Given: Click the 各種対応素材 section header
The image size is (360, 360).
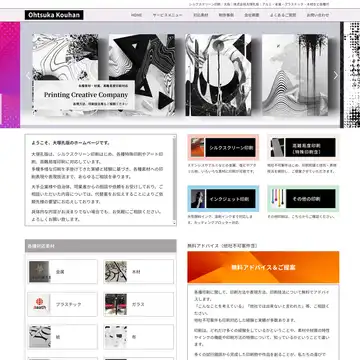Looking at the screenshot, I should click(100, 246).
